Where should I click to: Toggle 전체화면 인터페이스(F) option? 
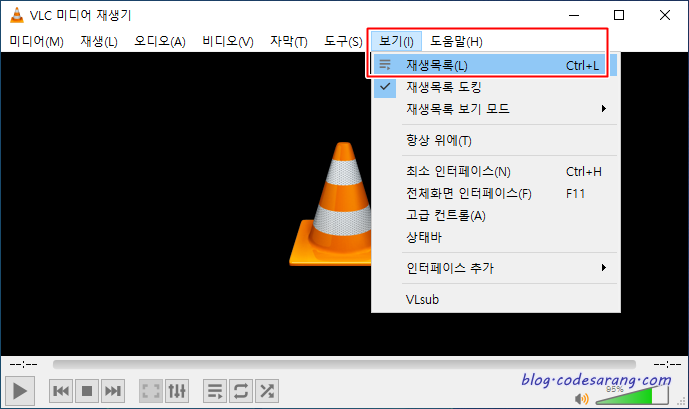coord(496,193)
